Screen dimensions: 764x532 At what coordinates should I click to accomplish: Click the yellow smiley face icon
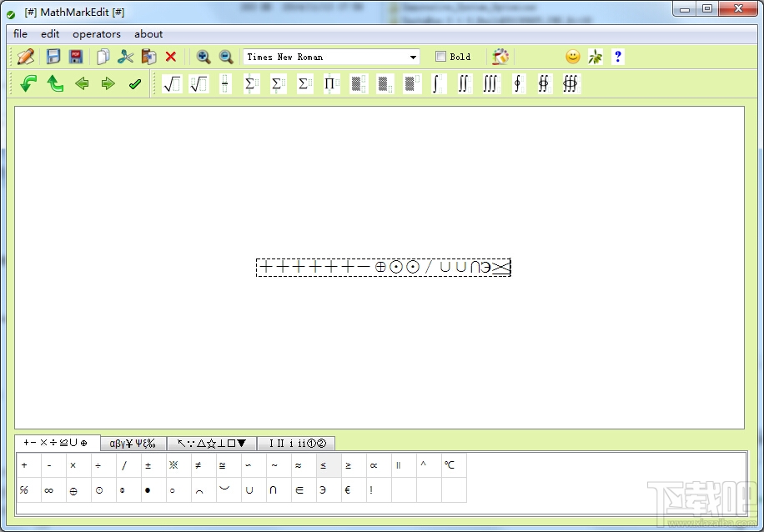point(572,57)
